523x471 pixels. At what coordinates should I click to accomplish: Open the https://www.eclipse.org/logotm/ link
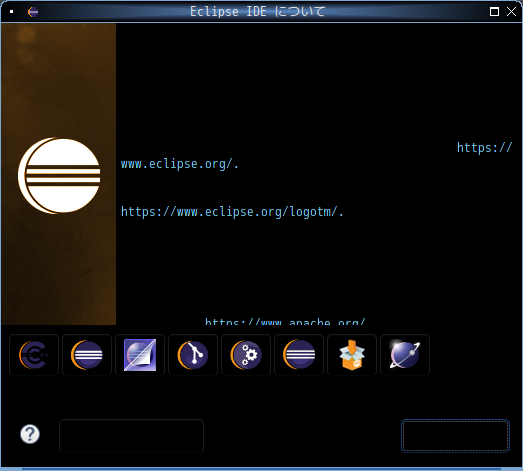(232, 212)
